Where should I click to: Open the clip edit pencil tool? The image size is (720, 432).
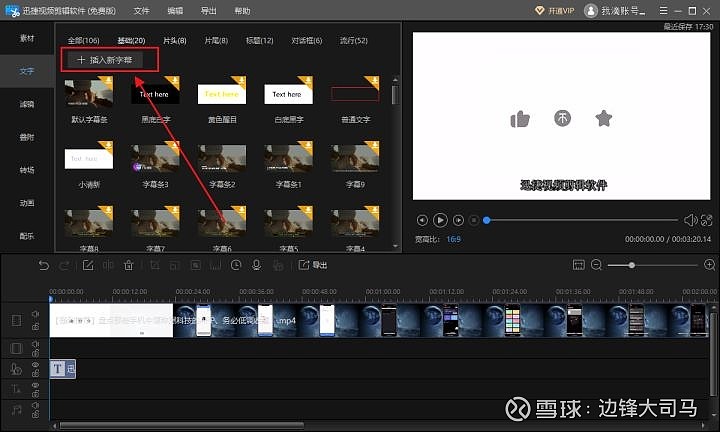(x=88, y=265)
